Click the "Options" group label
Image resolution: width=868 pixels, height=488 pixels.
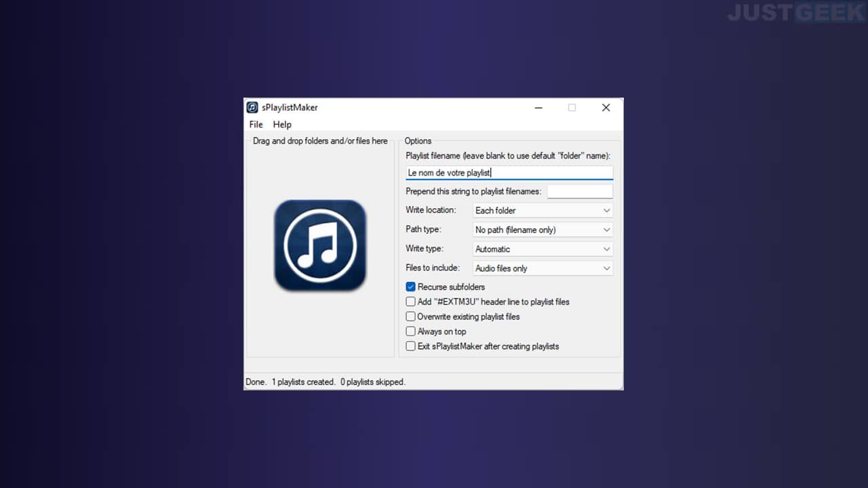click(x=418, y=141)
